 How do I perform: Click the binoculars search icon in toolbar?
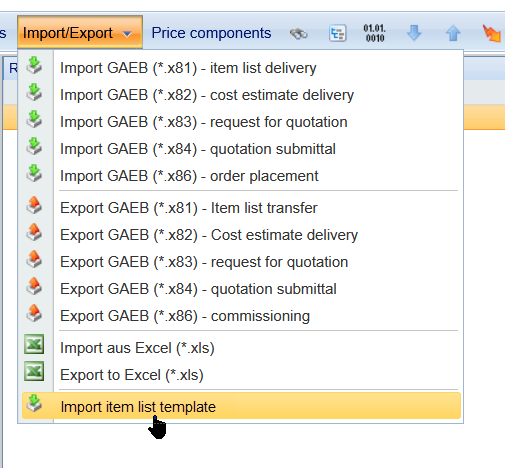tap(299, 34)
